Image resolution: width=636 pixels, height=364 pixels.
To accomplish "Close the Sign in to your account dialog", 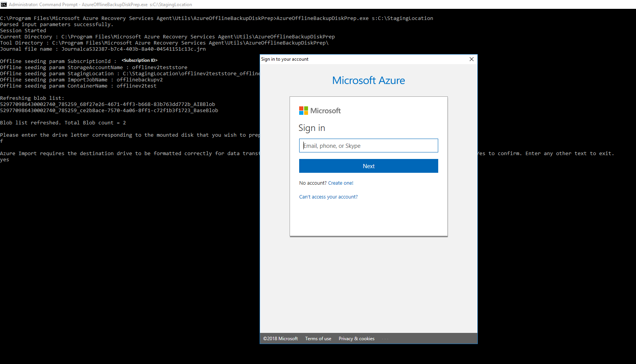I will click(471, 59).
